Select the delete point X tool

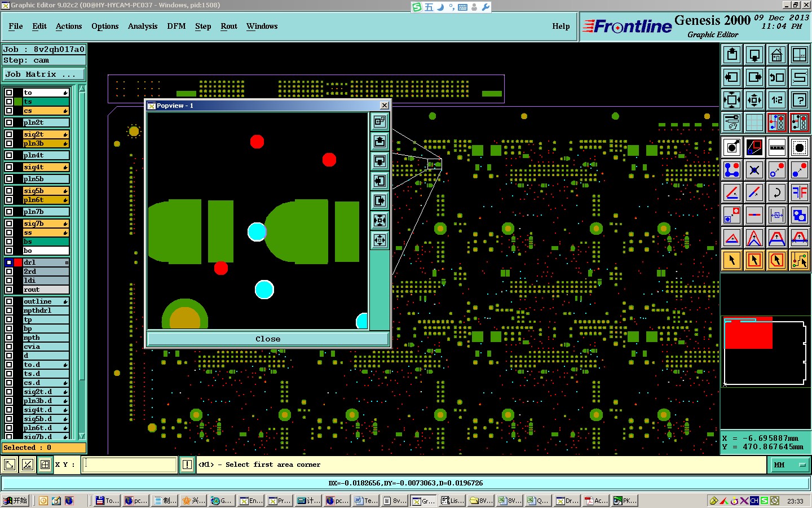tap(754, 170)
